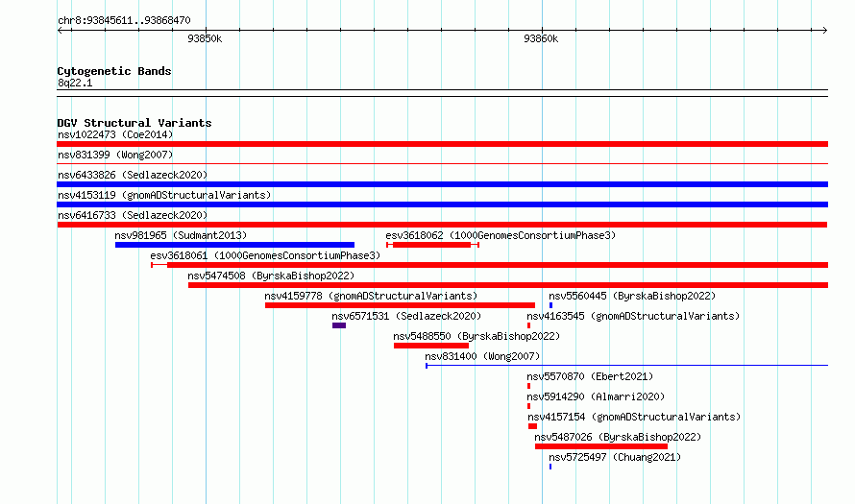Click the nsv6433826 (Sedlazeck2020) label

click(x=133, y=175)
